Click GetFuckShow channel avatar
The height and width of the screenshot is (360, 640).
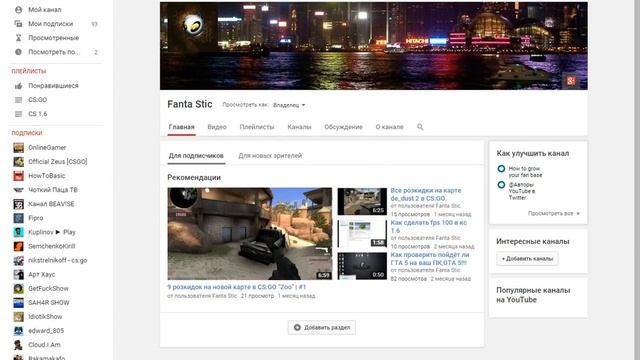point(18,289)
